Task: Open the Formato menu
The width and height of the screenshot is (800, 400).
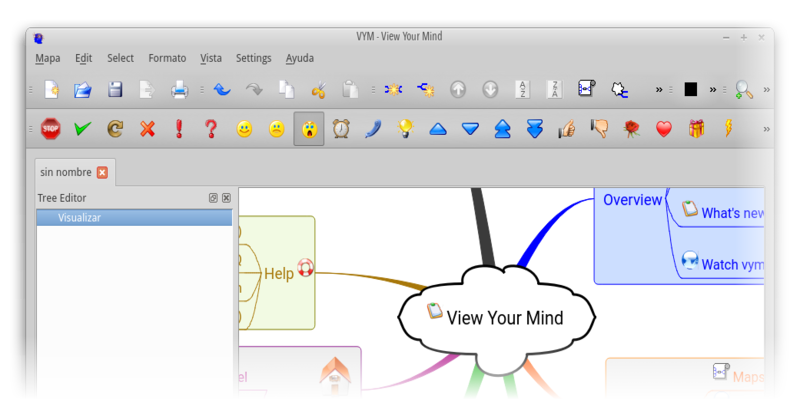Action: (167, 58)
